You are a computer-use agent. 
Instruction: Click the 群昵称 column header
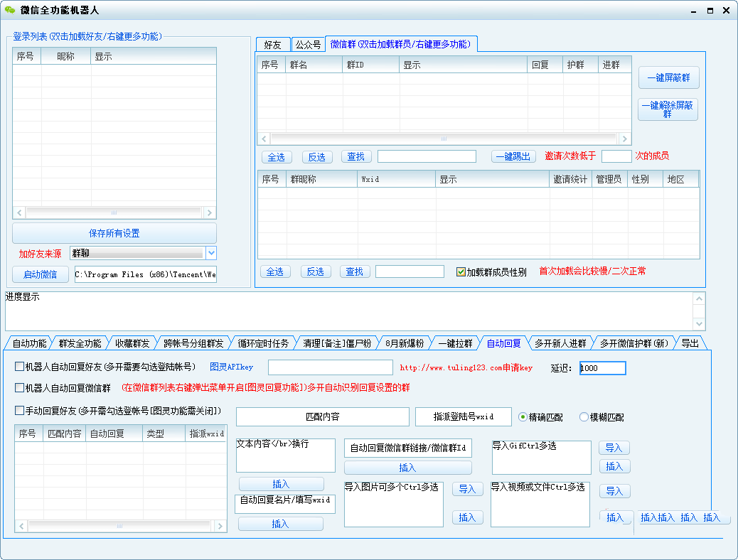pos(322,179)
